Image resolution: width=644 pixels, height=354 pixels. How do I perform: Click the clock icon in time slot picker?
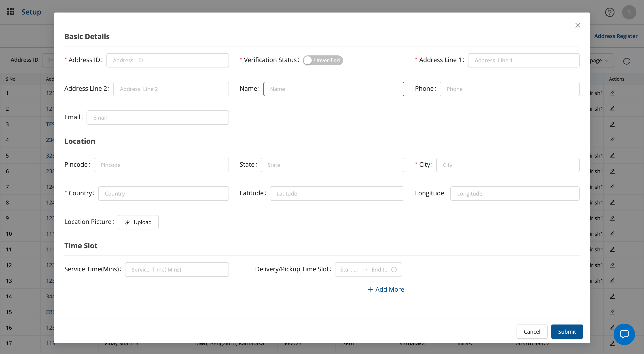[x=394, y=270]
